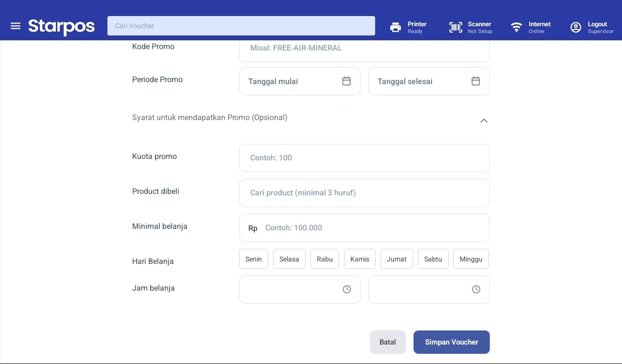Open clock picker for start Jam belanja
The height and width of the screenshot is (364, 622).
point(347,289)
